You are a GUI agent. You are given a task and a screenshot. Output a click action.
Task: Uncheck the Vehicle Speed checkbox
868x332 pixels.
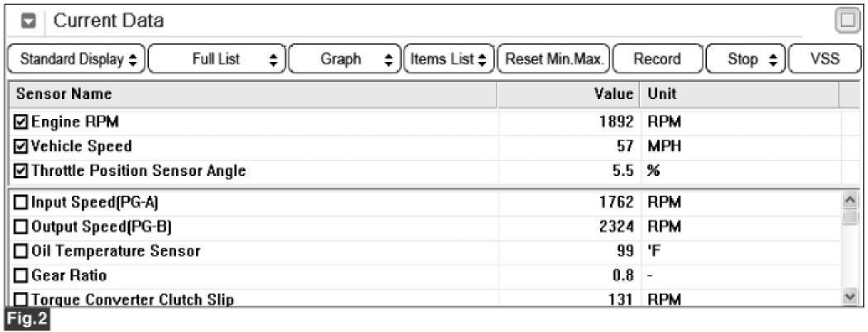tap(21, 147)
